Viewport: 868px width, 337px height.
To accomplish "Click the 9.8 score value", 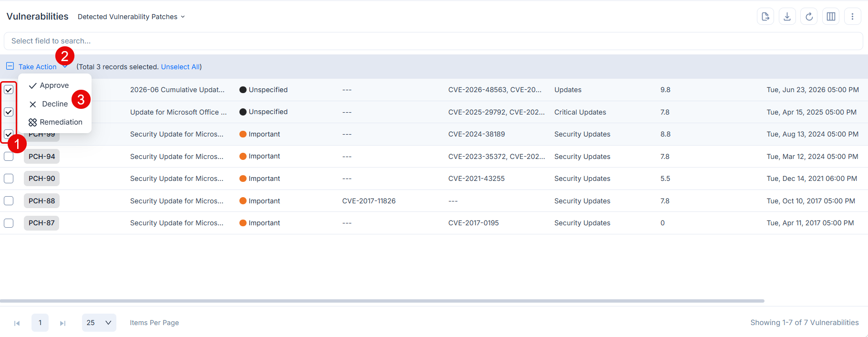I will coord(665,90).
